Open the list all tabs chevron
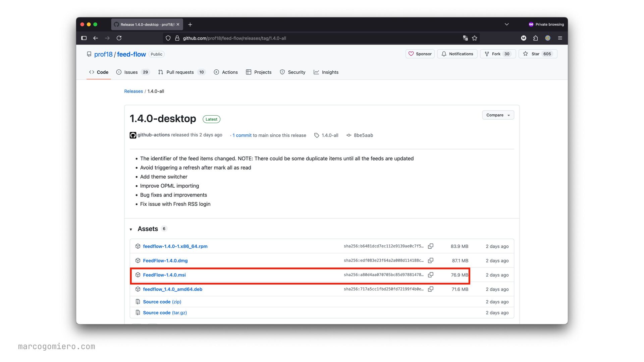The height and width of the screenshot is (362, 644). click(x=506, y=24)
